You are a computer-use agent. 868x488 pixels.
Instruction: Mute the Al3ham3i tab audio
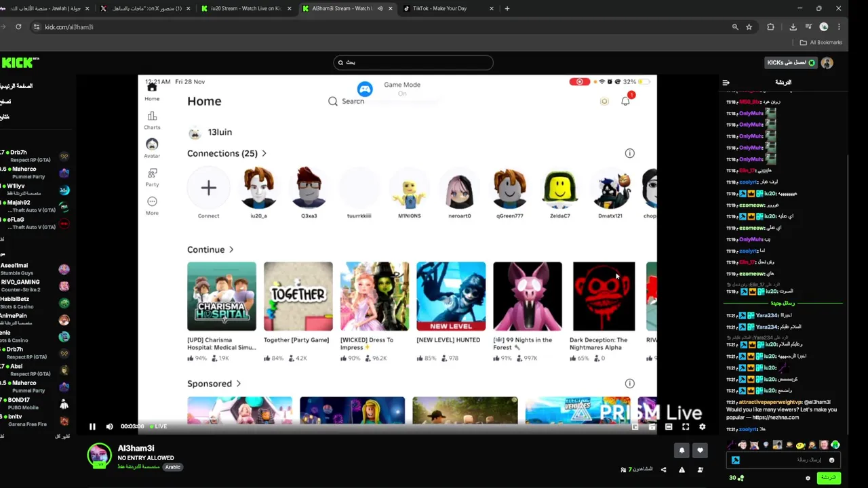coord(380,9)
